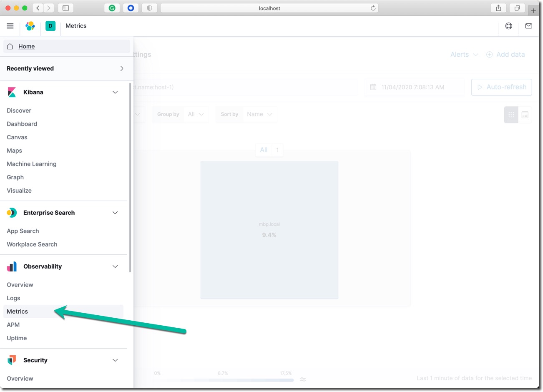The width and height of the screenshot is (543, 392).
Task: Open Canvas in side navigation
Action: 17,137
